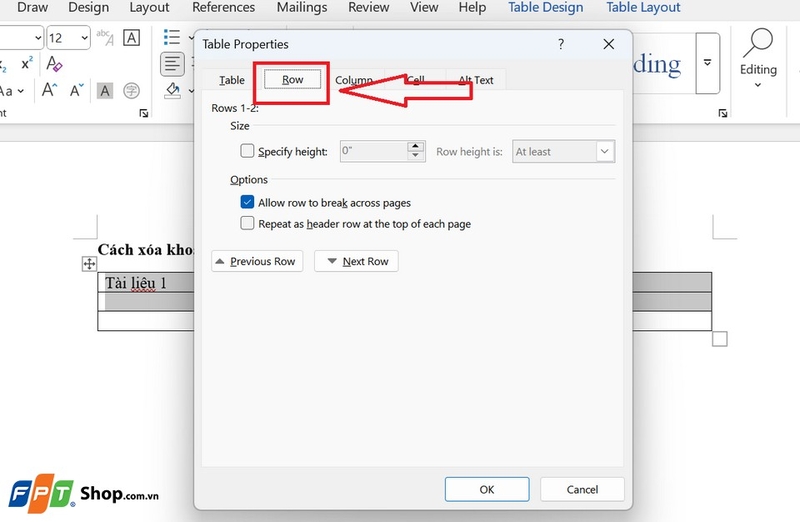The image size is (800, 522).
Task: Toggle character shading icon
Action: pyautogui.click(x=105, y=90)
